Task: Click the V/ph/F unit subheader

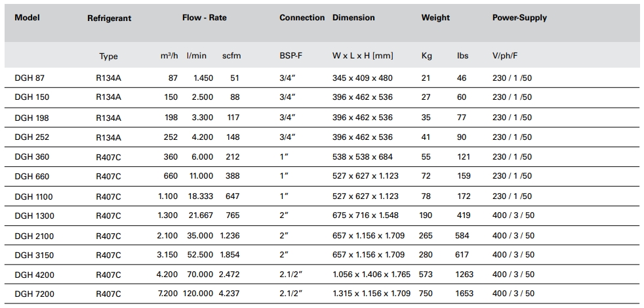Action: pos(504,56)
